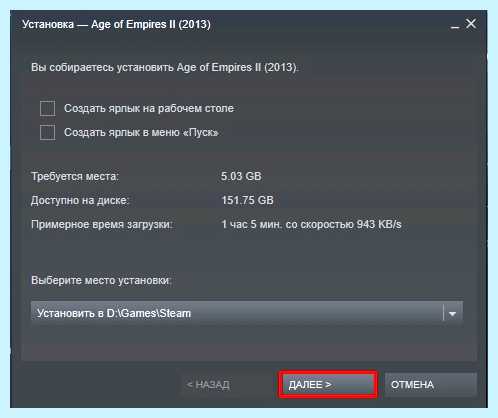Open the install location dropdown arrow
The height and width of the screenshot is (418, 498).
[x=452, y=313]
